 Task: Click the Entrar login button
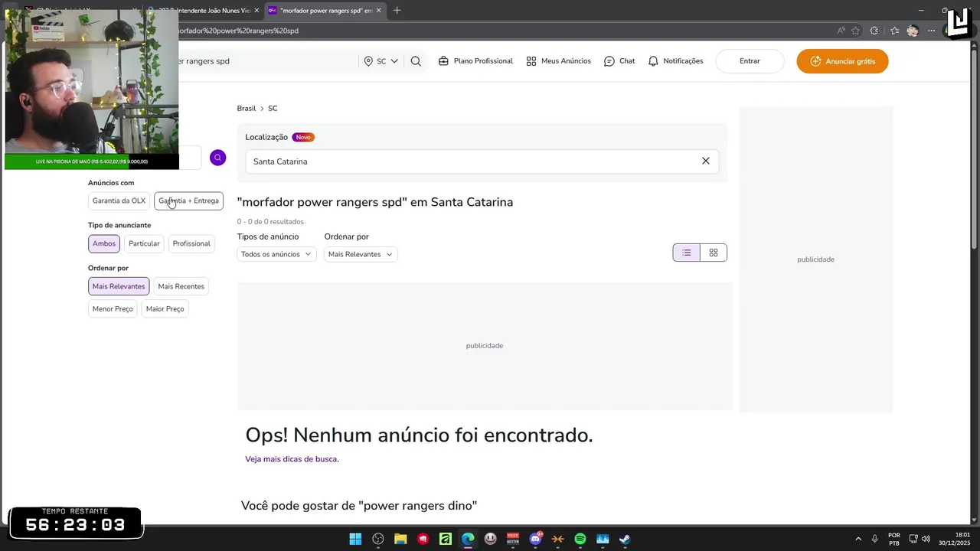tap(750, 61)
